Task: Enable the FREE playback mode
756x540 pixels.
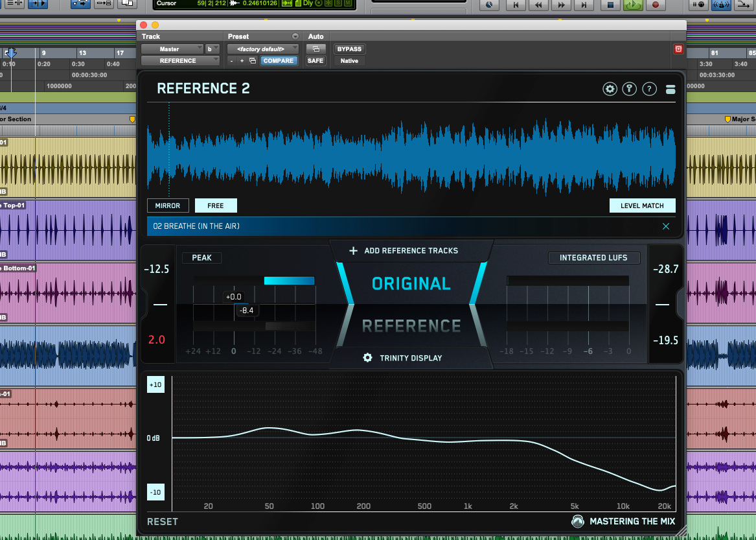Action: (216, 205)
